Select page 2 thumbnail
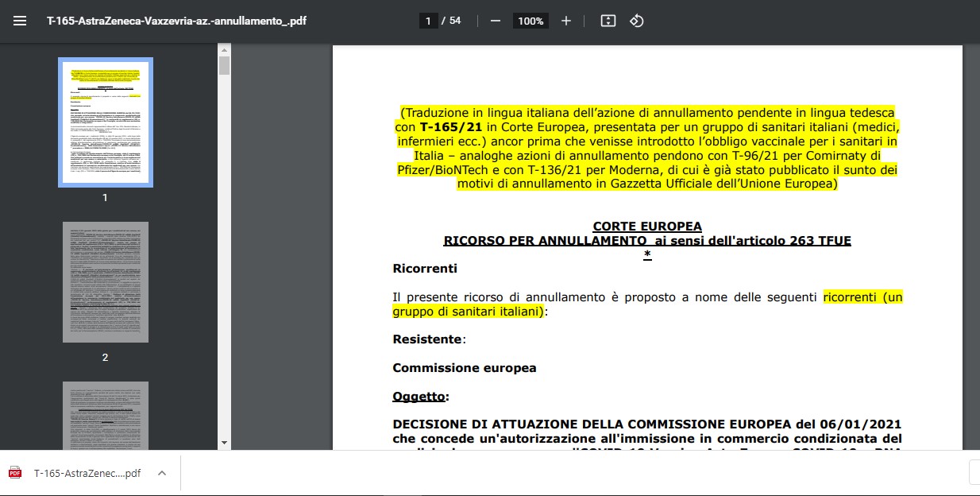Image resolution: width=980 pixels, height=496 pixels. click(x=106, y=282)
